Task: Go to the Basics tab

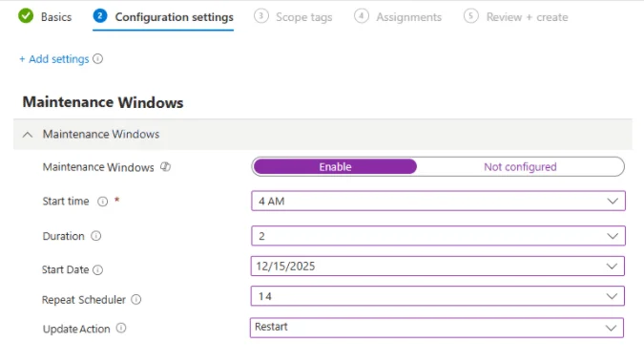Action: (x=56, y=17)
